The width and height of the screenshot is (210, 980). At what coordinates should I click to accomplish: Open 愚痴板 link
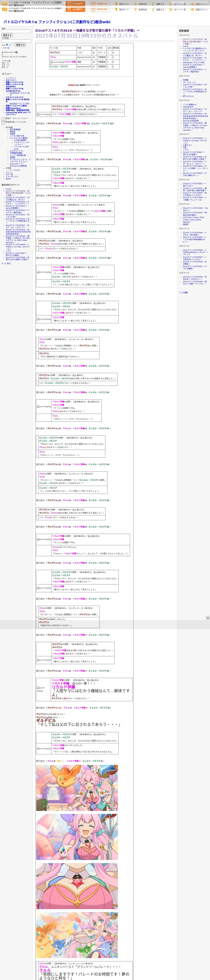pyautogui.click(x=13, y=157)
